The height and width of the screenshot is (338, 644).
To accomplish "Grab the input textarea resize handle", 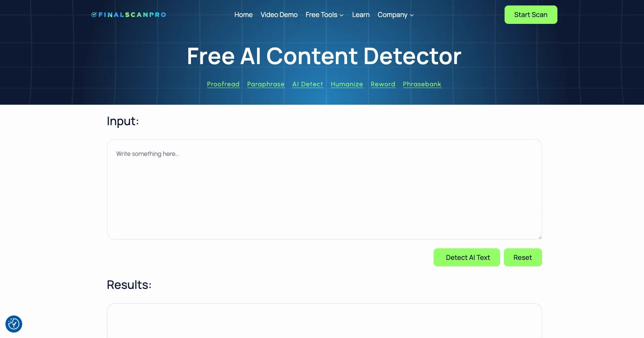I will (x=540, y=237).
